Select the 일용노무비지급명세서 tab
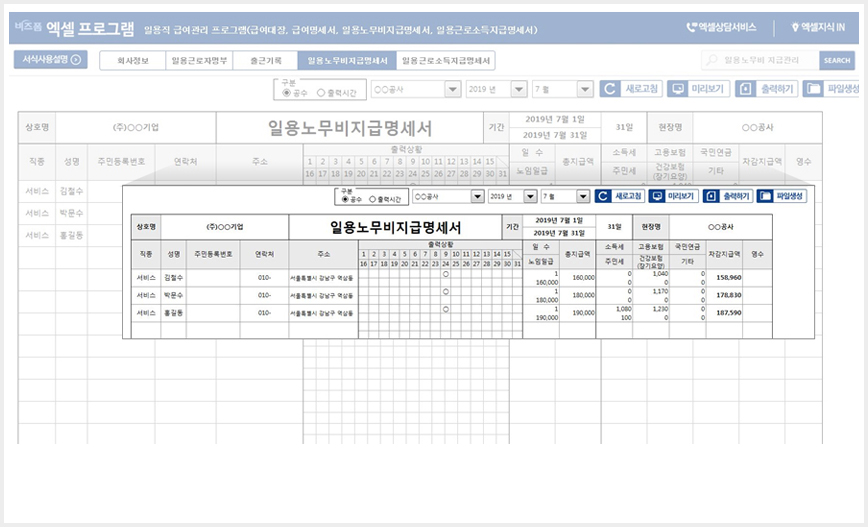868x527 pixels. [x=347, y=60]
